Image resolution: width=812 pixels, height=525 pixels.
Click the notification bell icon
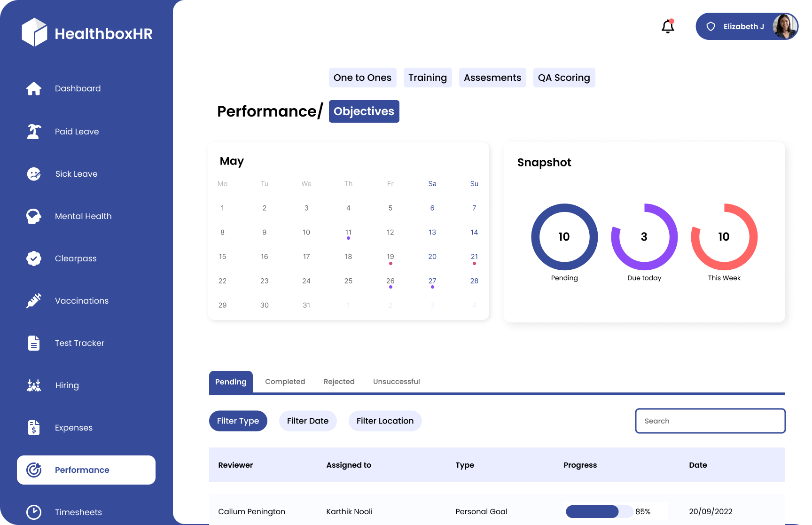click(x=667, y=27)
